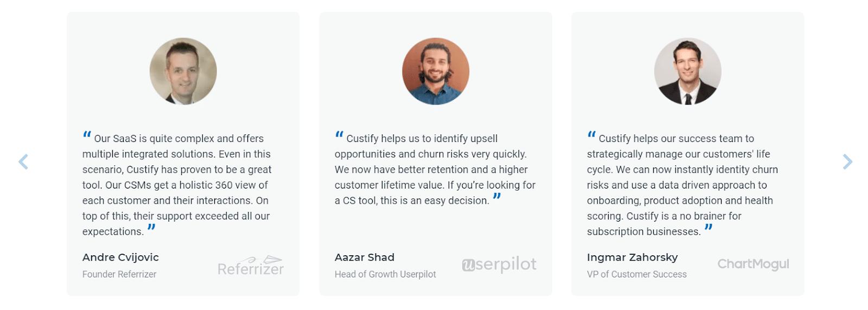Click Ingmar Zahorsky's profile photo

tap(688, 71)
